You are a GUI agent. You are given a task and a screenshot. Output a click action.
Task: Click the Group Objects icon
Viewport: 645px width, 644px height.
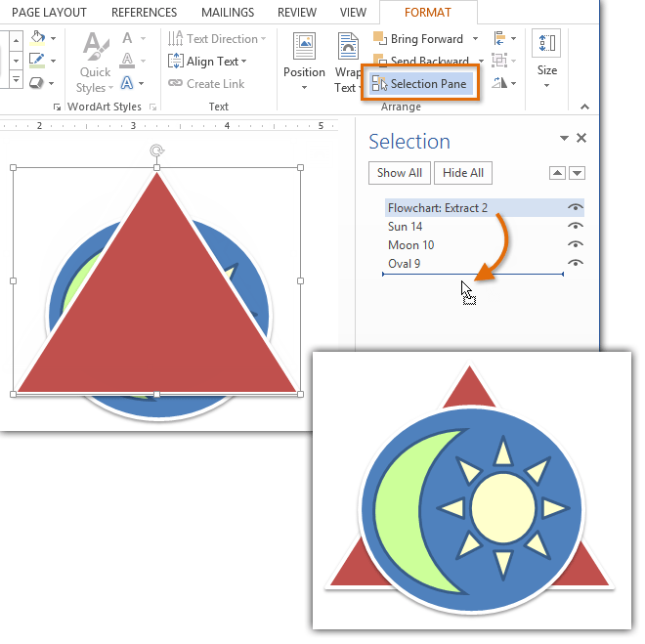pos(499,61)
